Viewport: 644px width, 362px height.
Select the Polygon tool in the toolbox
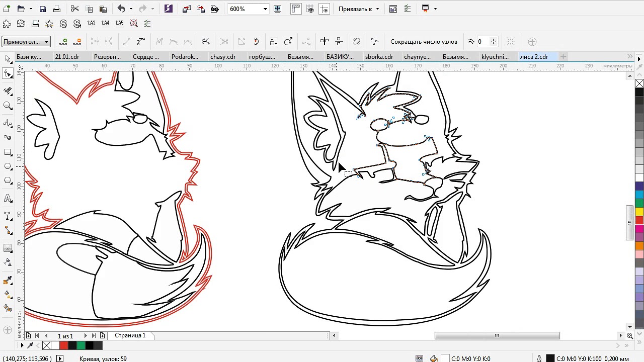click(8, 180)
